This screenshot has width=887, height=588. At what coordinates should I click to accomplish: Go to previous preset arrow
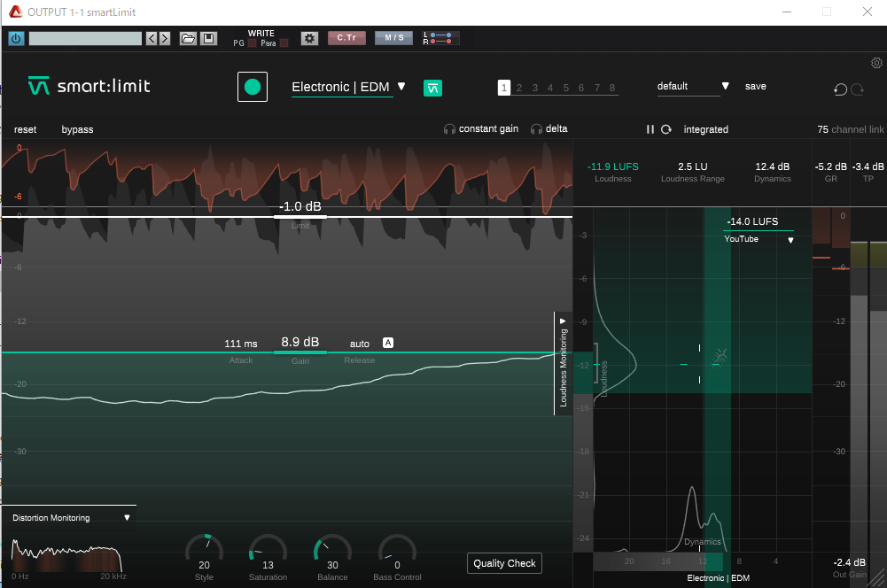pyautogui.click(x=151, y=38)
